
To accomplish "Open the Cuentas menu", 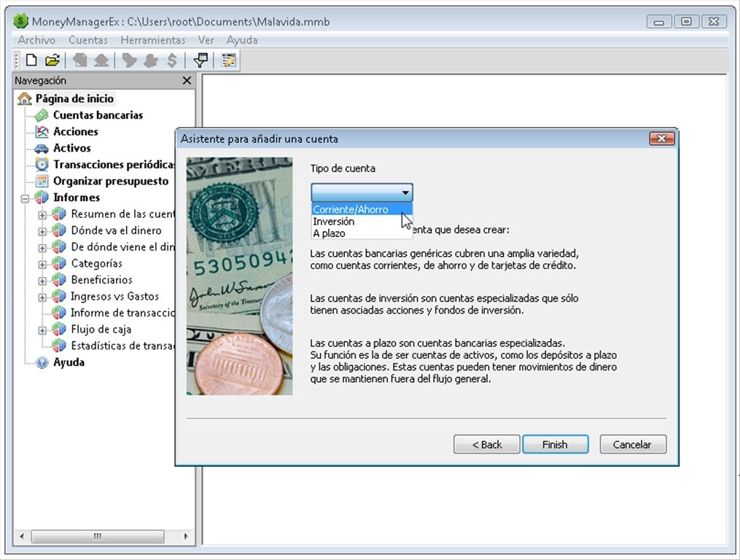I will [x=88, y=40].
